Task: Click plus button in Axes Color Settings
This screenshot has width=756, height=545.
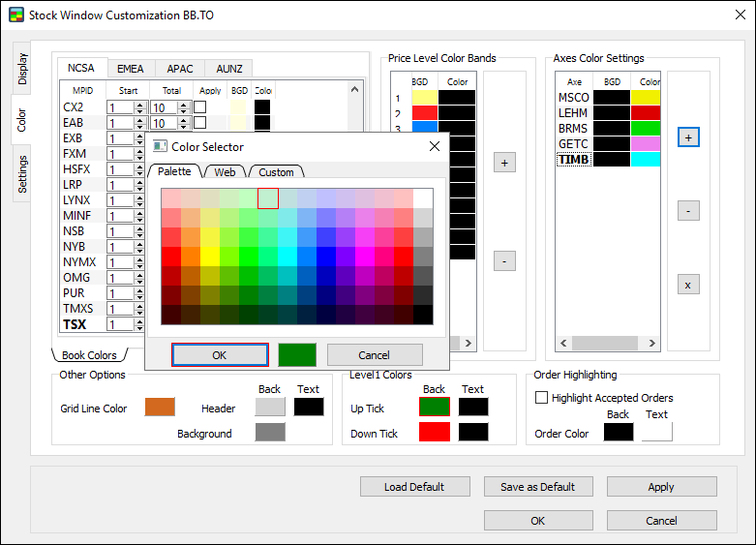Action: point(687,137)
